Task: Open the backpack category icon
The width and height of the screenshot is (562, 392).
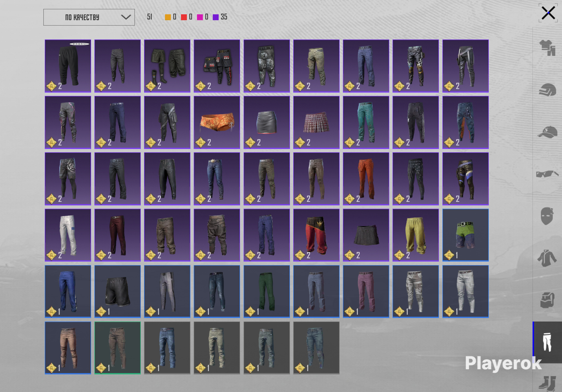Action: [547, 300]
